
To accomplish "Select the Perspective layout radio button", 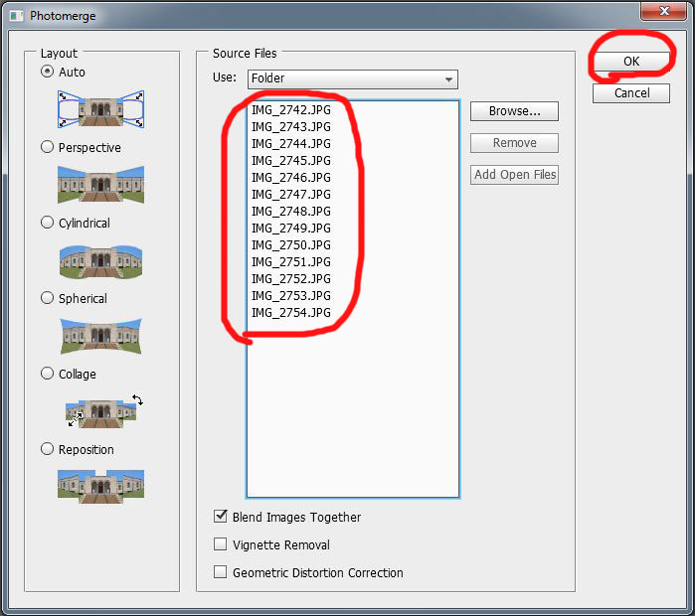I will [x=47, y=147].
